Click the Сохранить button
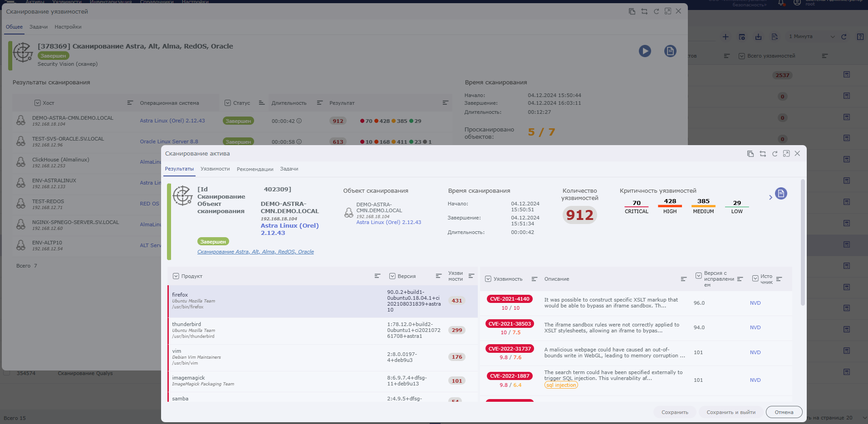The image size is (868, 424). point(675,412)
